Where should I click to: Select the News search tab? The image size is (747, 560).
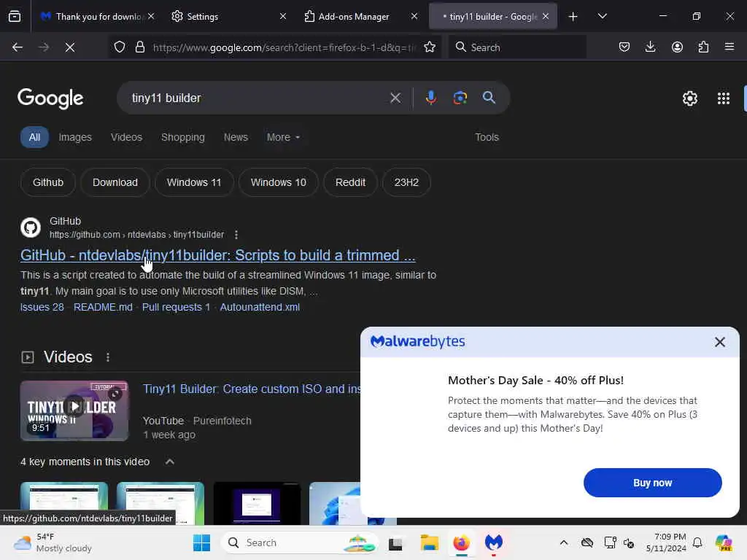click(x=236, y=137)
